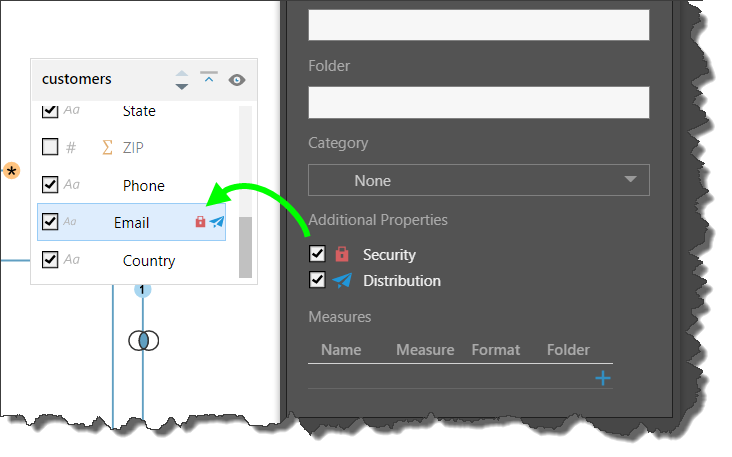732x457 pixels.
Task: Click into the Folder input field
Action: pos(478,102)
